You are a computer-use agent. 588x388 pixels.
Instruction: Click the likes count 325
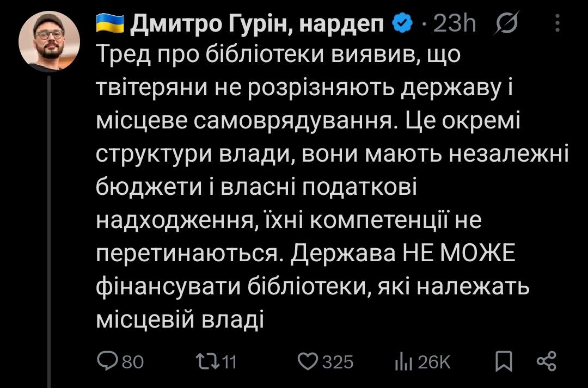click(x=338, y=362)
